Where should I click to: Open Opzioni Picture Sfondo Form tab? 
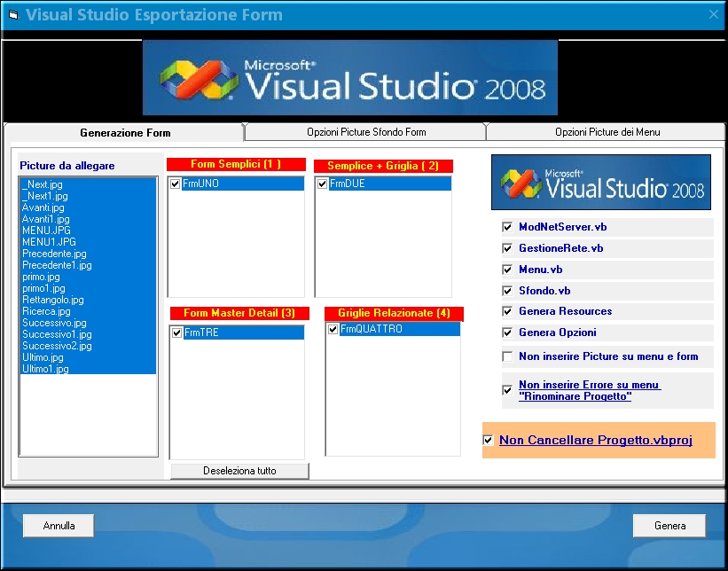[366, 132]
